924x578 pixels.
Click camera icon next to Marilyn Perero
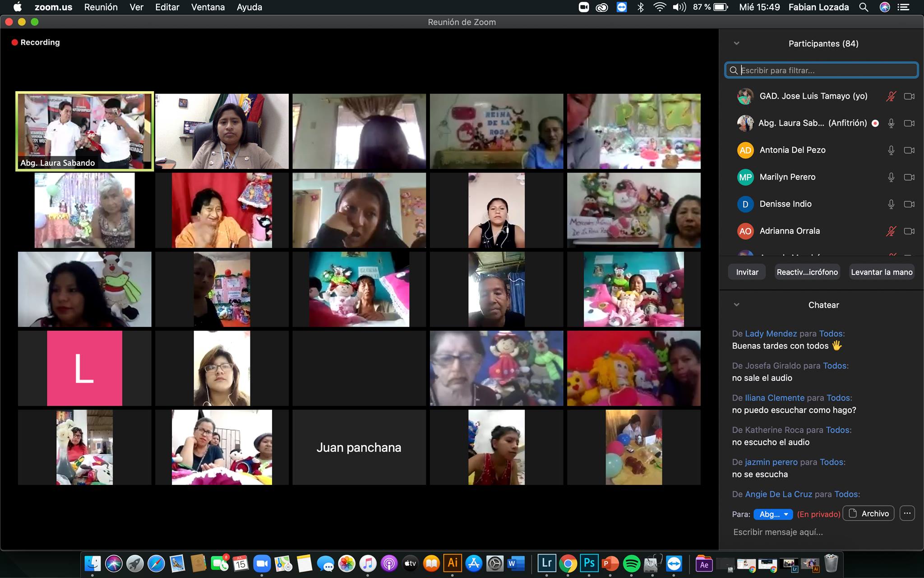[909, 177]
